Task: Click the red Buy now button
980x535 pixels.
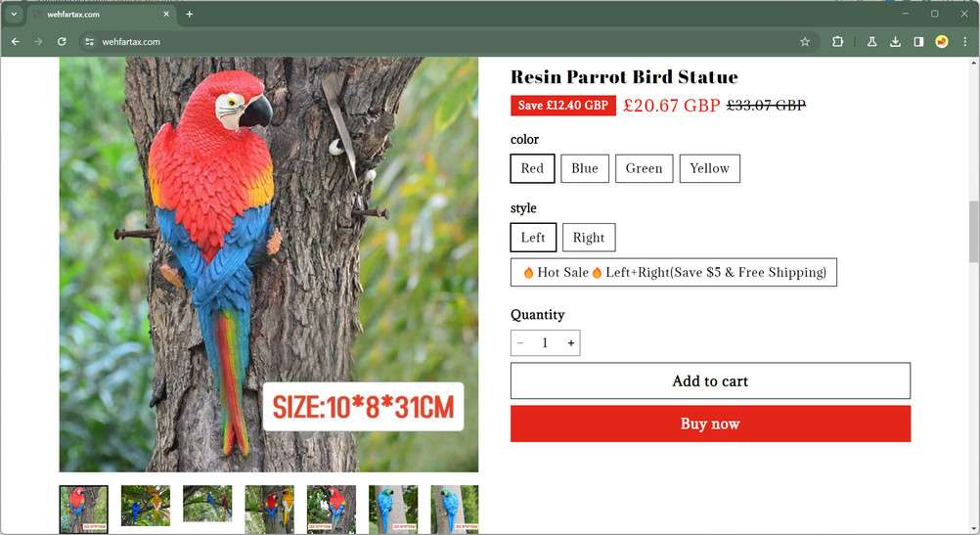Action: pyautogui.click(x=710, y=424)
